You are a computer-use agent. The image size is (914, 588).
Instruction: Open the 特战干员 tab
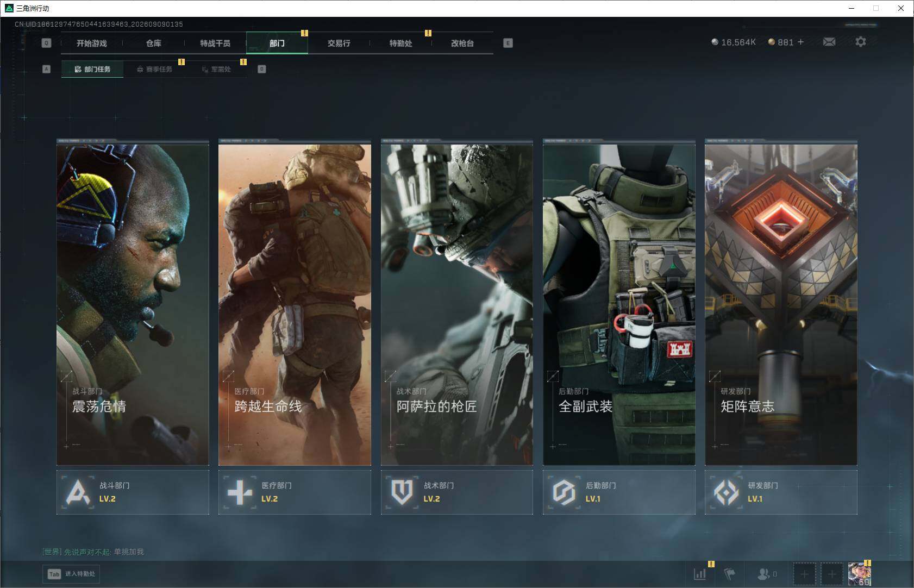pos(215,43)
